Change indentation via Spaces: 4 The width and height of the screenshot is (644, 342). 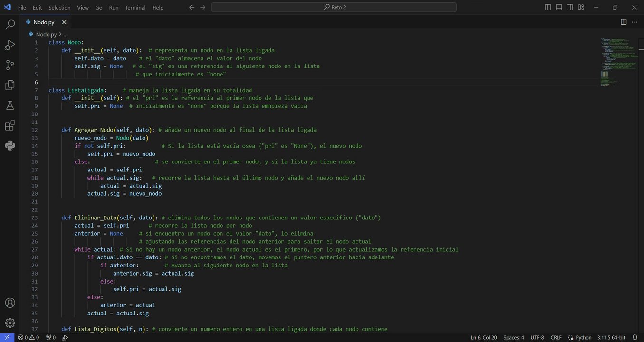(513, 337)
